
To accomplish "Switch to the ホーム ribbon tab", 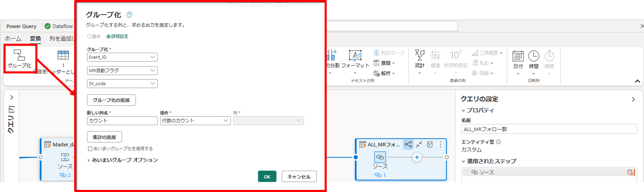I will coord(13,38).
